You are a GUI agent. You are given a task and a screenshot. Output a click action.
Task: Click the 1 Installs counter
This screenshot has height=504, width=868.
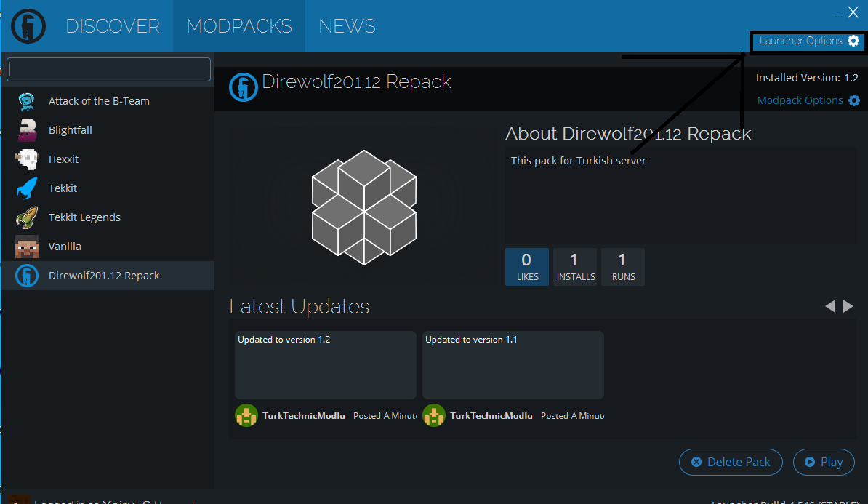574,267
